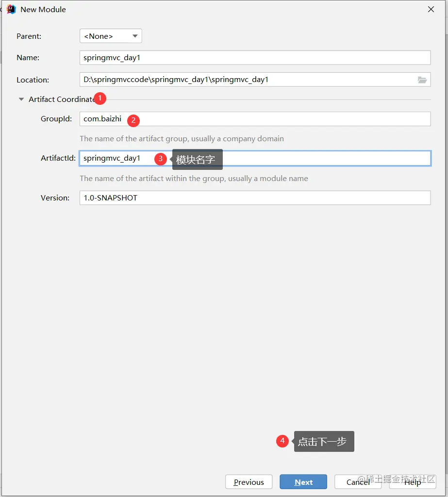Viewport: 448px width, 497px height.
Task: Click the Parent: label
Action: coord(29,36)
